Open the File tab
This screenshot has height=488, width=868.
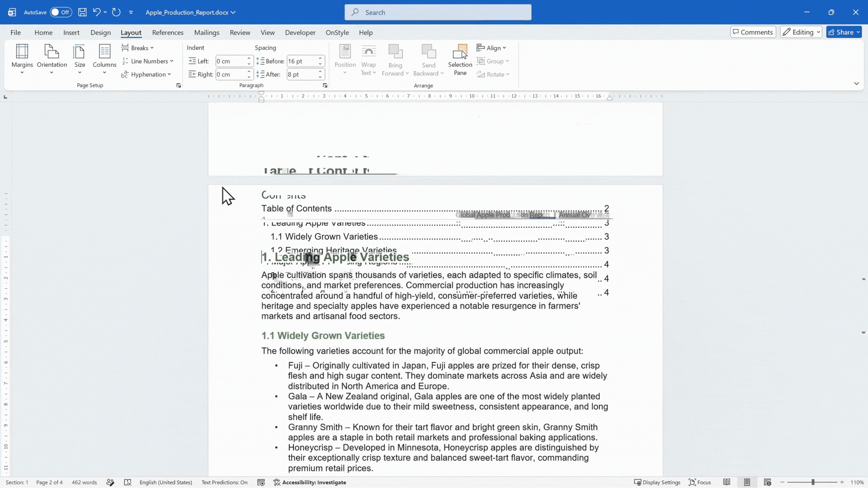(x=15, y=33)
